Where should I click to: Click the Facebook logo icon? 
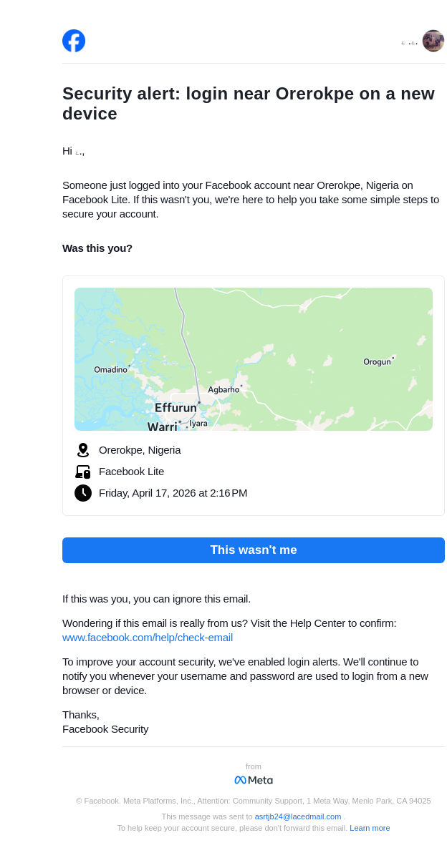coord(74,41)
